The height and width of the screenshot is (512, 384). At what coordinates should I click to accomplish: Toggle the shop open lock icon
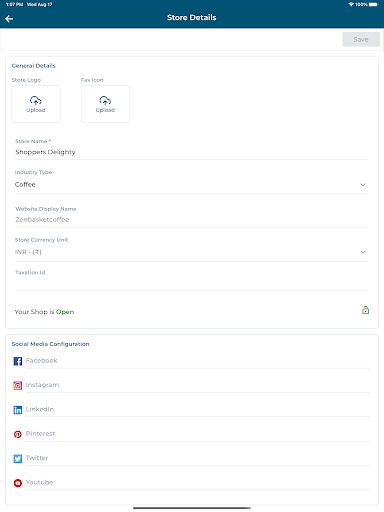click(x=366, y=310)
